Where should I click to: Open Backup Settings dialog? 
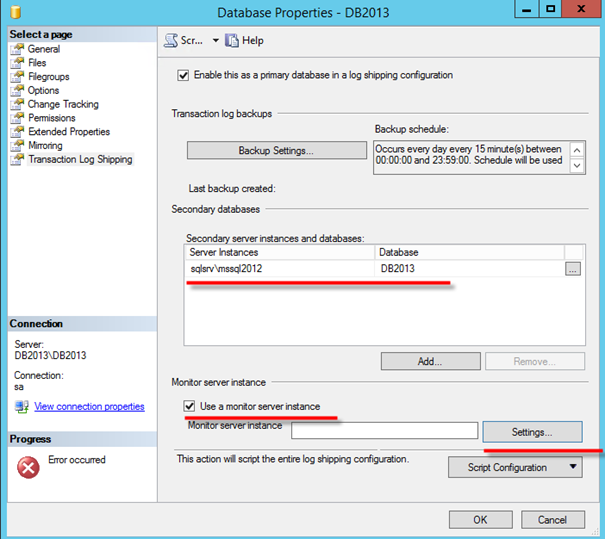[x=276, y=150]
